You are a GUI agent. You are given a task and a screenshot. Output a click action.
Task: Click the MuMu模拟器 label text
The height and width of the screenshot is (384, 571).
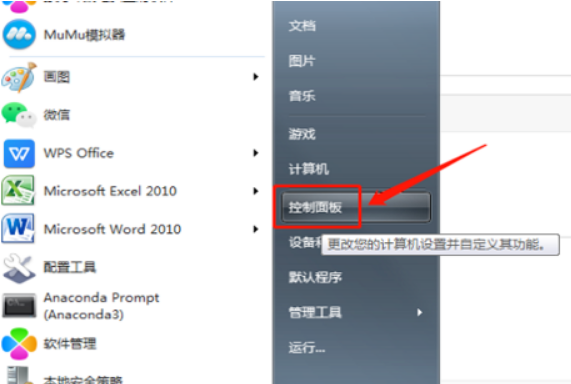pos(84,35)
